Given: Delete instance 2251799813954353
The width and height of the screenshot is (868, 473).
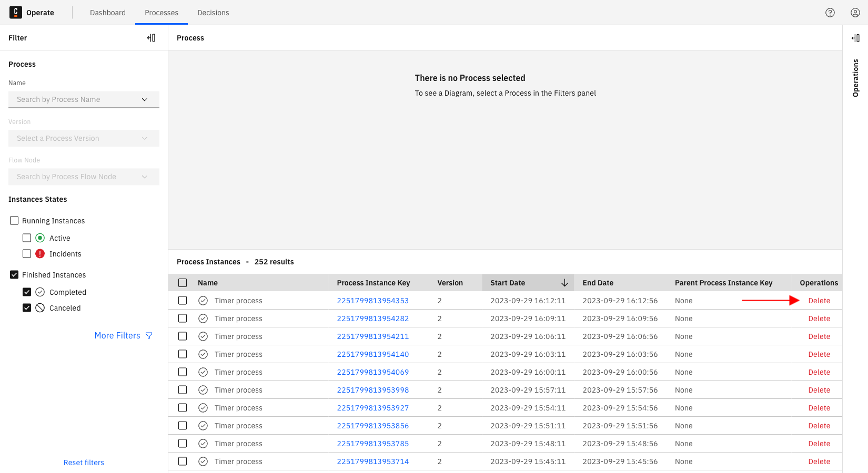Looking at the screenshot, I should pyautogui.click(x=819, y=301).
